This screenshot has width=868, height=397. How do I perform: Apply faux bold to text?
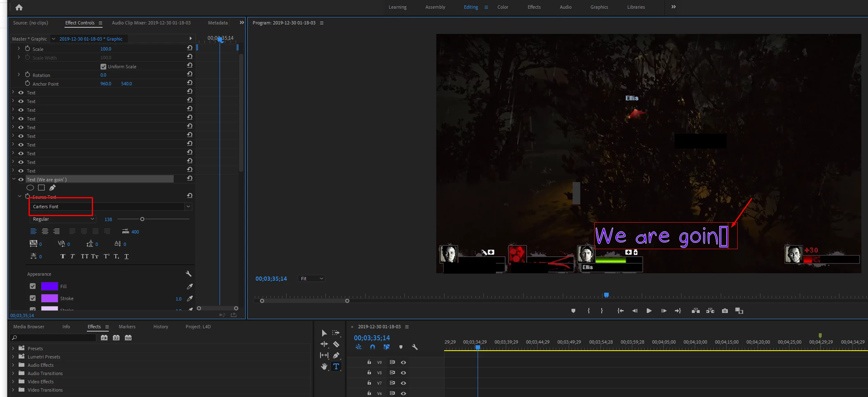63,256
